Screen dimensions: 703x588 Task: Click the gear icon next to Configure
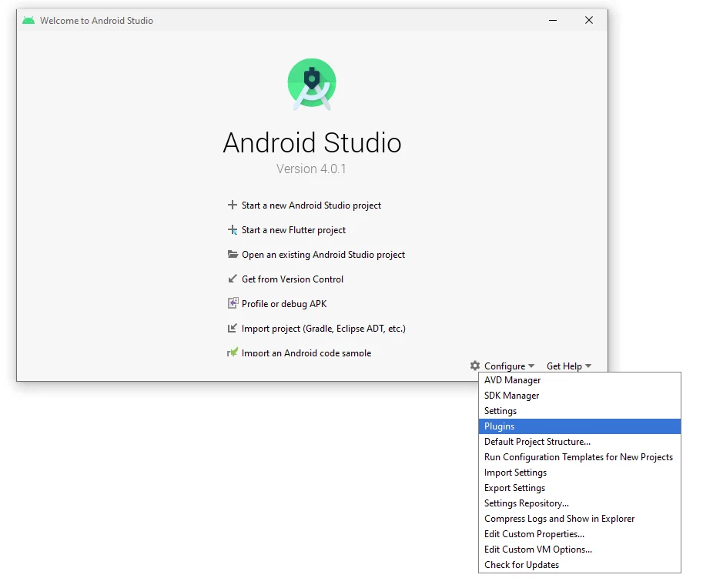(475, 366)
